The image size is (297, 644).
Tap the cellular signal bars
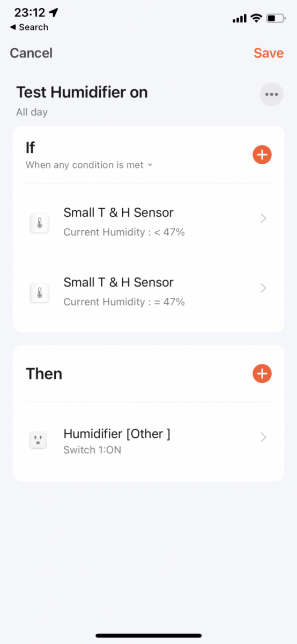click(x=239, y=19)
